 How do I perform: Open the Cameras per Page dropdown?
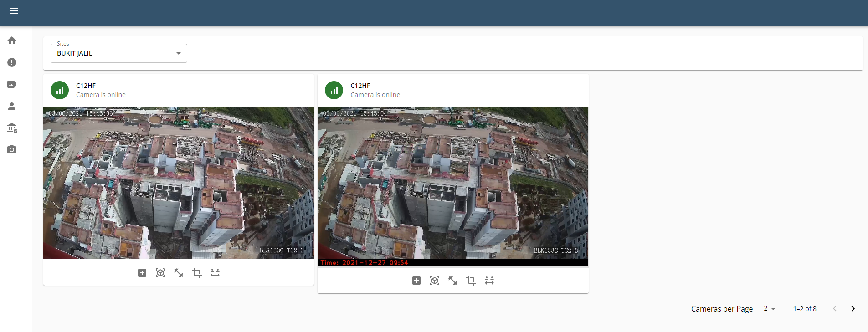pos(769,309)
